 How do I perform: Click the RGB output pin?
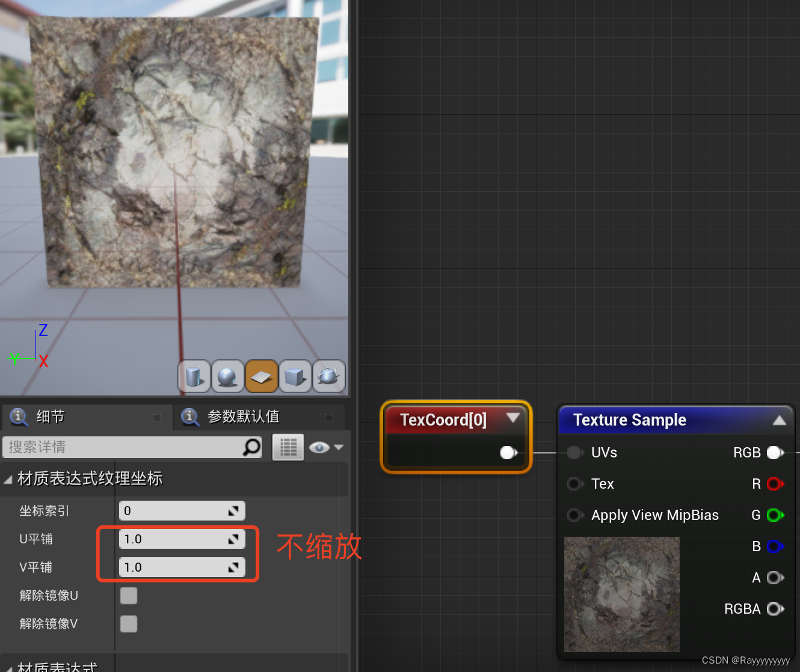[775, 452]
